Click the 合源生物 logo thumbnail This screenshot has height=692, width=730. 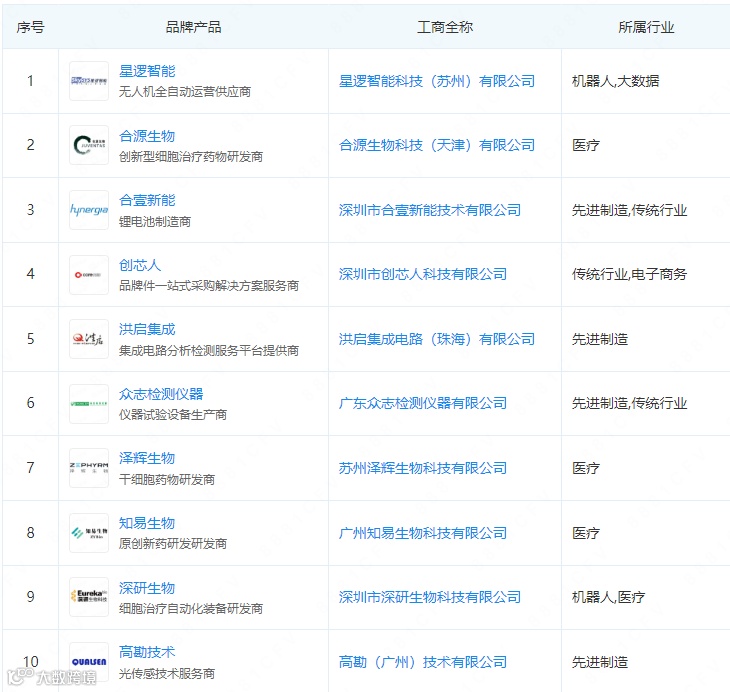pos(89,145)
